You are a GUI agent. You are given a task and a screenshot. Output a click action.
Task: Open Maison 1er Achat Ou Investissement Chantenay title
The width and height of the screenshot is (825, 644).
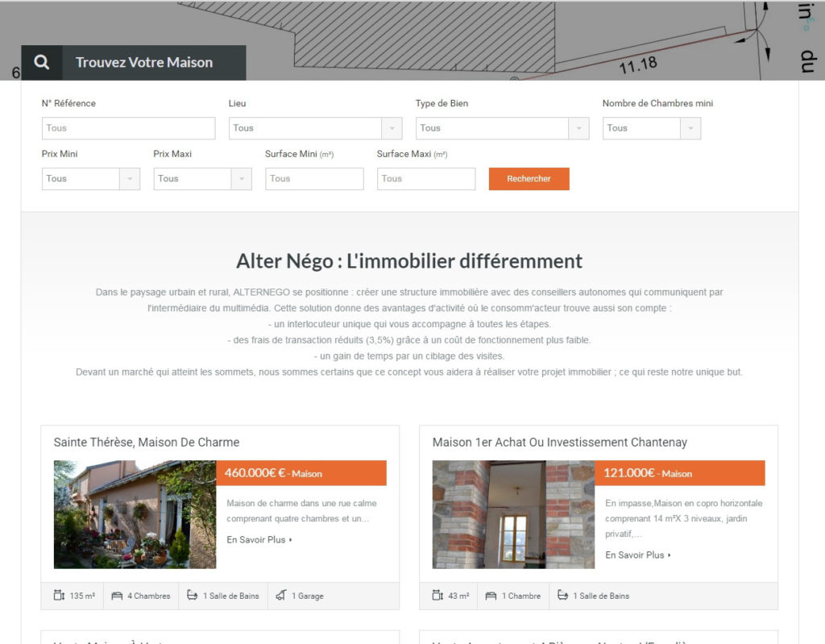click(559, 442)
